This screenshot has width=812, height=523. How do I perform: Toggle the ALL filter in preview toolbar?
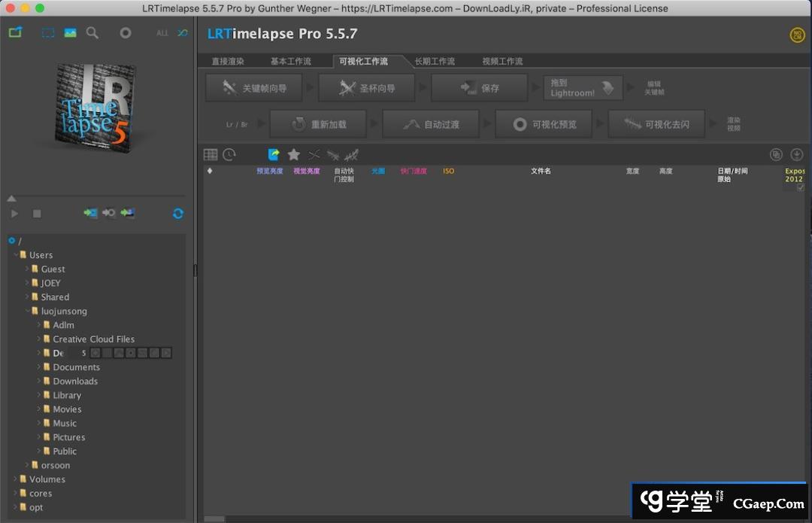click(162, 33)
